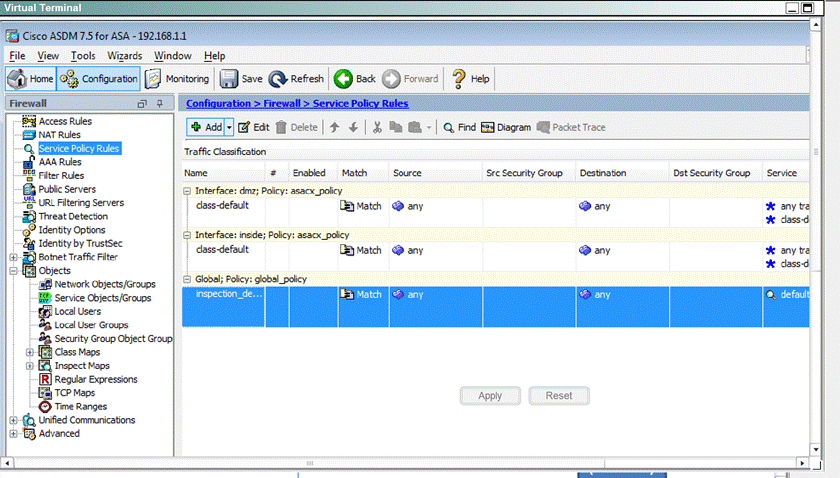Go Back using the green arrow
The width and height of the screenshot is (840, 478).
tap(343, 79)
